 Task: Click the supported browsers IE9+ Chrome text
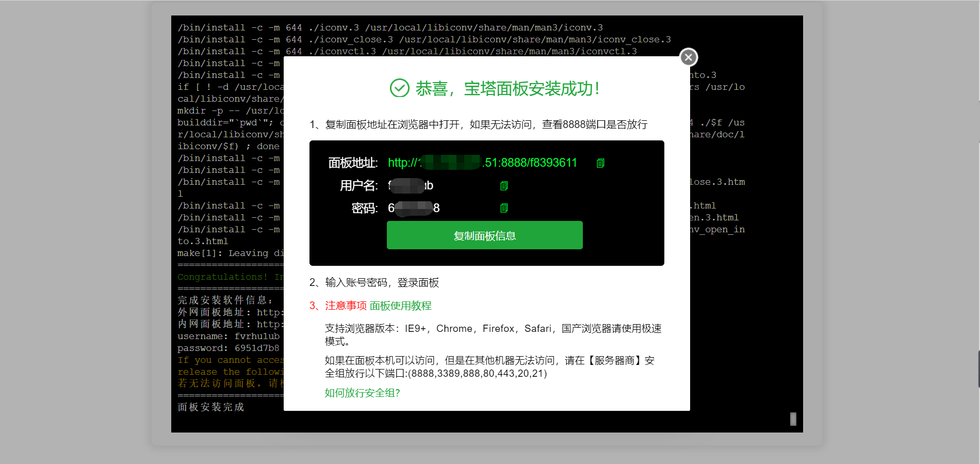493,334
